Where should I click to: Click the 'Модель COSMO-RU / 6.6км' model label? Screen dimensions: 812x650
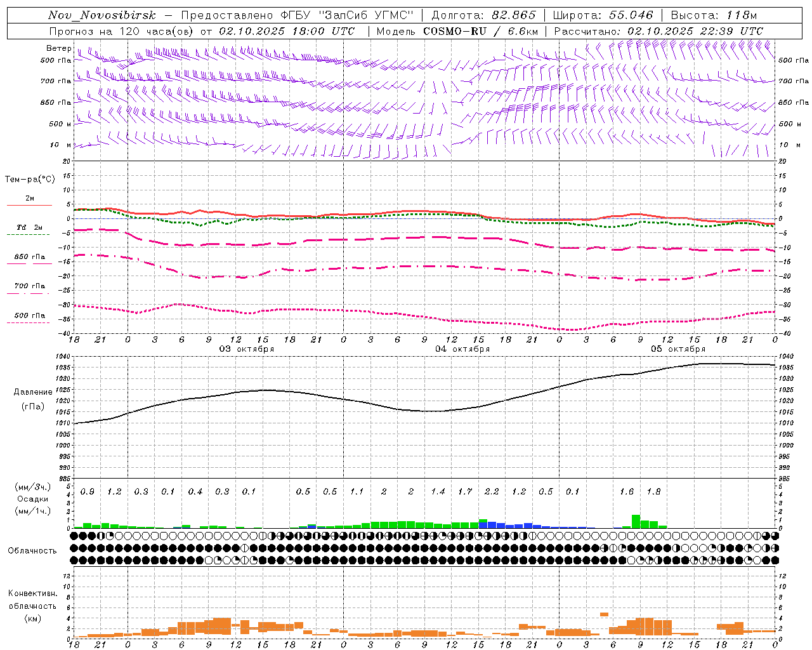pyautogui.click(x=457, y=31)
